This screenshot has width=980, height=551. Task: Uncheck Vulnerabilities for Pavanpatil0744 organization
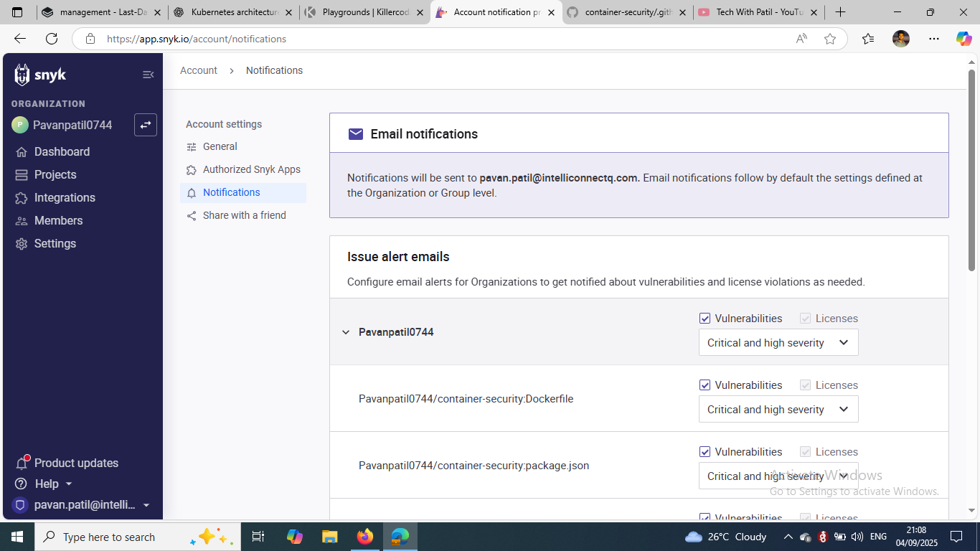click(x=705, y=319)
